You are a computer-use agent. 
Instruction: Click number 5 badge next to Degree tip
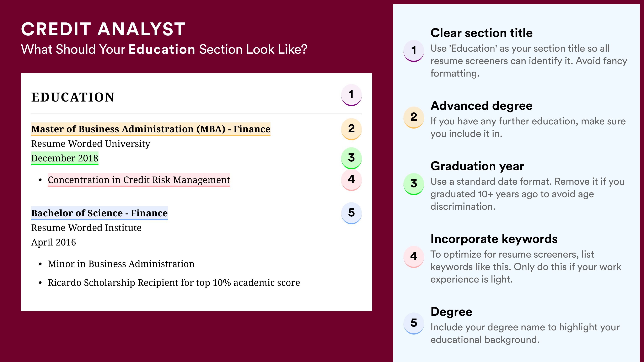click(413, 323)
